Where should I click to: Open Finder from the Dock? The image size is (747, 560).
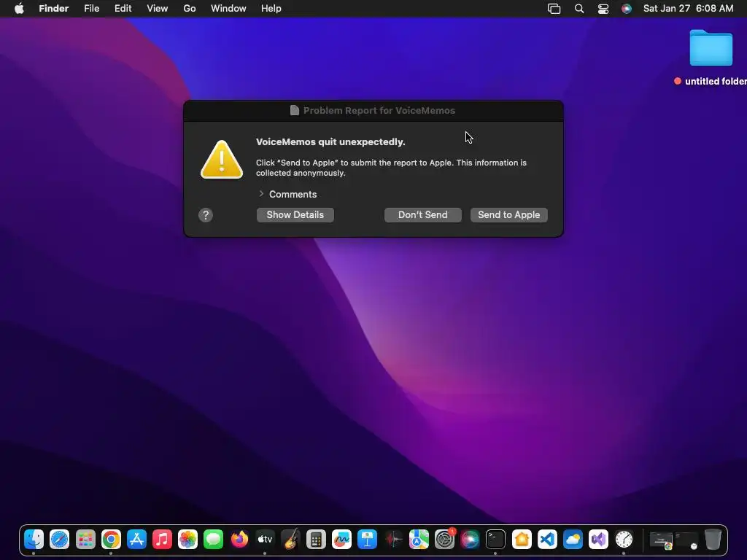pos(34,540)
